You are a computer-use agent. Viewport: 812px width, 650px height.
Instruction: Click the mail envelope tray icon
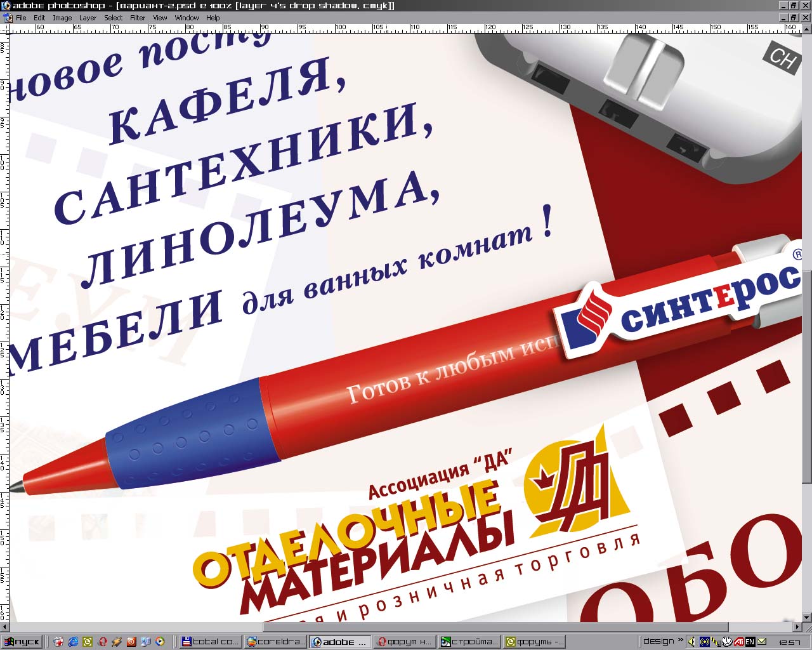pyautogui.click(x=762, y=642)
